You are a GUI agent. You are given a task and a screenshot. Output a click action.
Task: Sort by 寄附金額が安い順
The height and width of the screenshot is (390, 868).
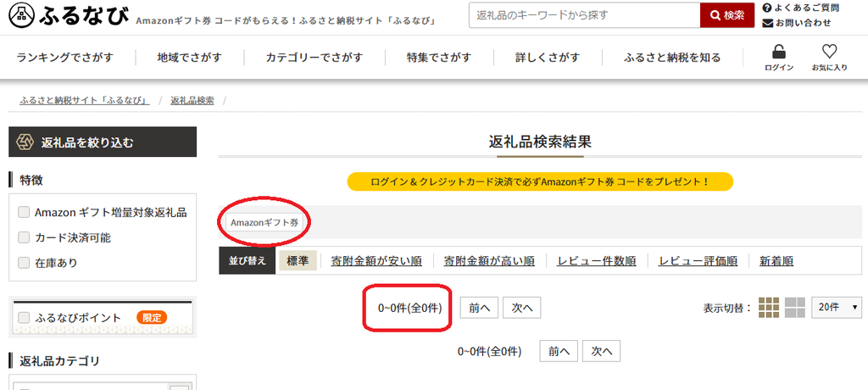coord(376,261)
